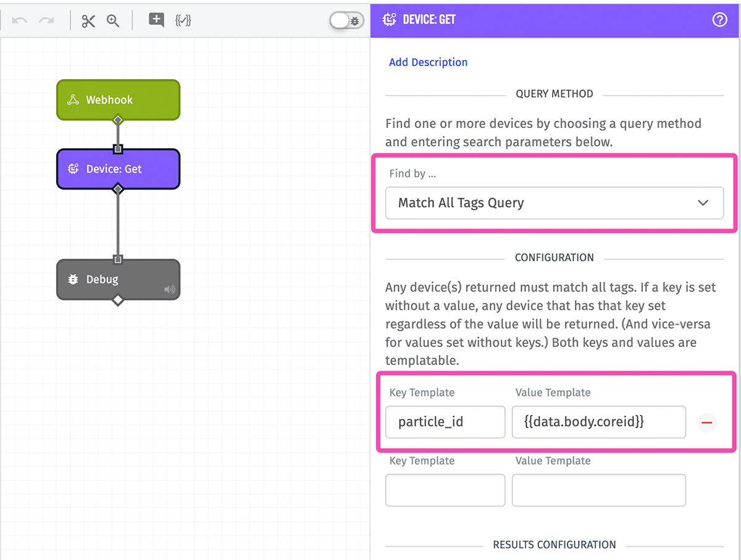The height and width of the screenshot is (560, 741).
Task: Select the Debug node
Action: 118,279
